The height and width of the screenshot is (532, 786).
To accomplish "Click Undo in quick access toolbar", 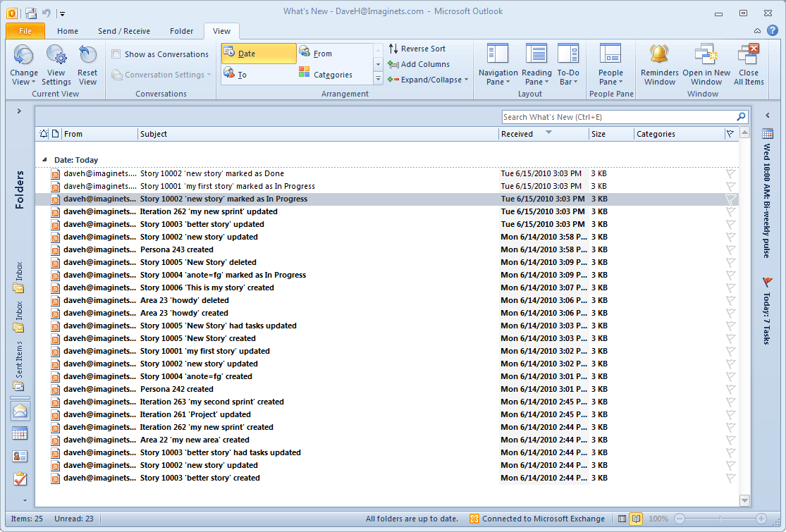I will 46,13.
